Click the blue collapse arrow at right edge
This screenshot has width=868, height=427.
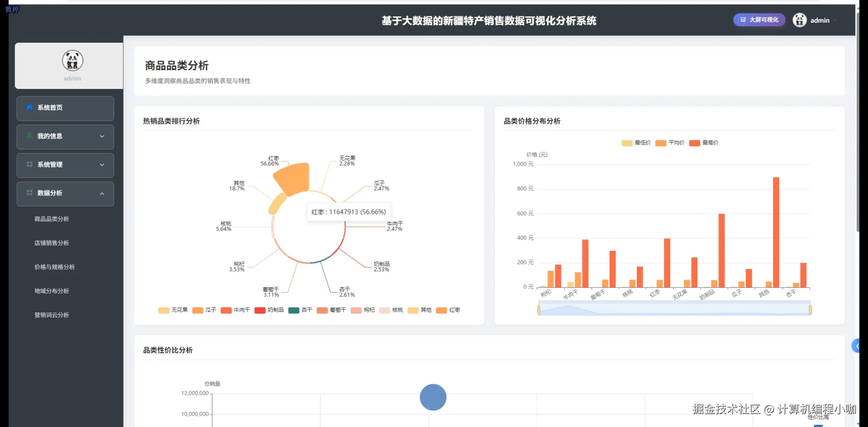coord(856,346)
